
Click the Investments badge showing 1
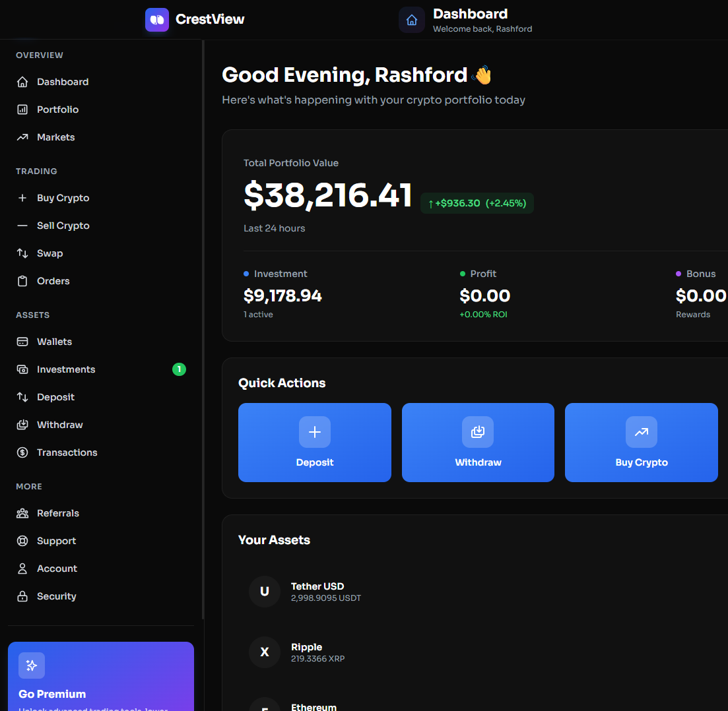pyautogui.click(x=179, y=369)
